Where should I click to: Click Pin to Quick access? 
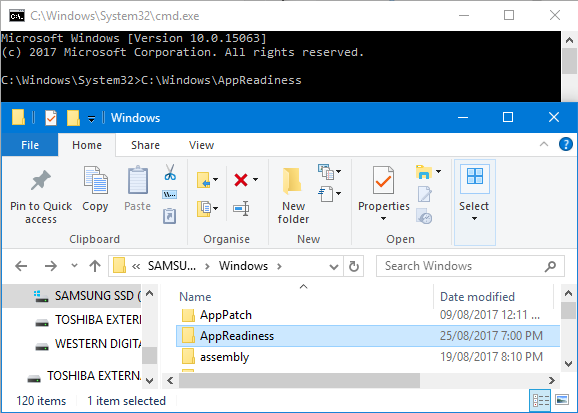(x=41, y=197)
